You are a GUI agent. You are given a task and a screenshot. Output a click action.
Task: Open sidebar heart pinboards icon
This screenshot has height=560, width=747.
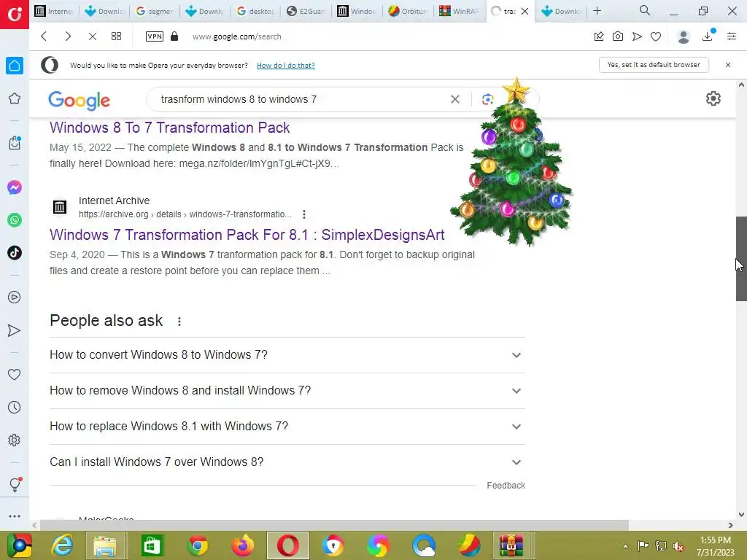(x=15, y=374)
